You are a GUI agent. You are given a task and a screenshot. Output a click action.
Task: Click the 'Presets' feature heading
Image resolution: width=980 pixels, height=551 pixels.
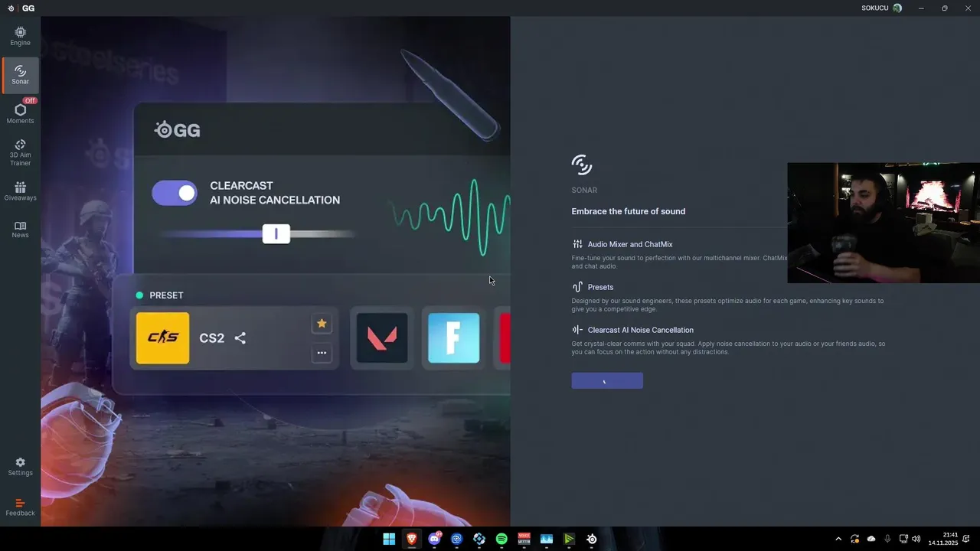point(600,287)
